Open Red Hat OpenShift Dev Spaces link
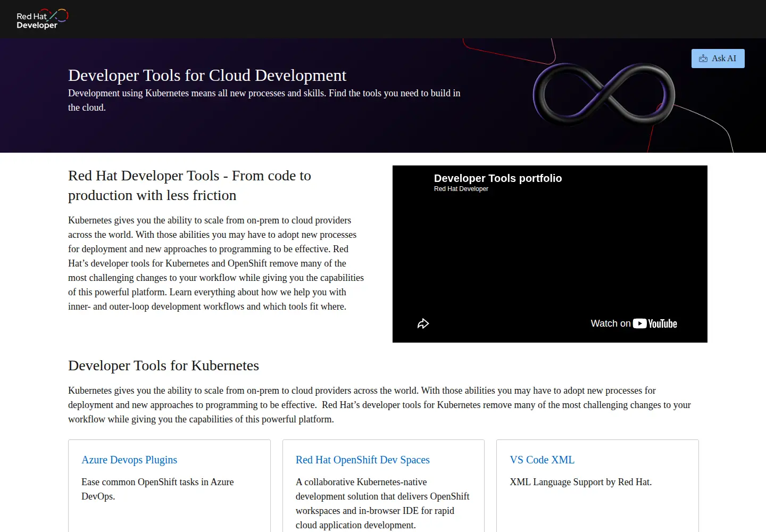The height and width of the screenshot is (532, 766). (x=363, y=460)
